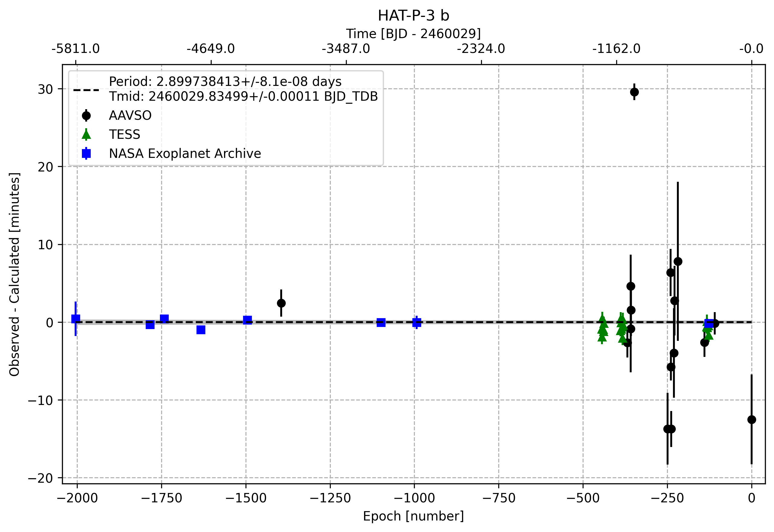
Task: Click the y-axis tick label 30
Action: (45, 89)
